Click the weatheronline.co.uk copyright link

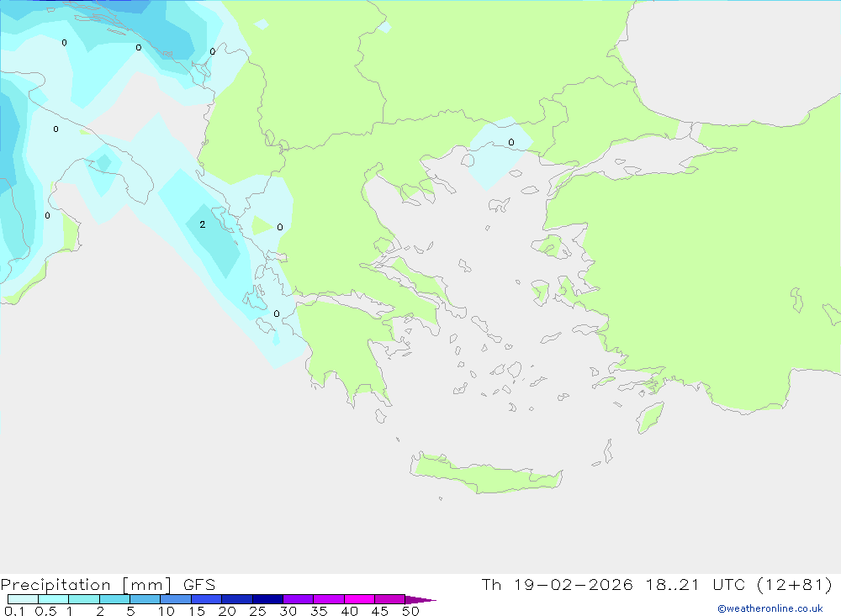770,608
